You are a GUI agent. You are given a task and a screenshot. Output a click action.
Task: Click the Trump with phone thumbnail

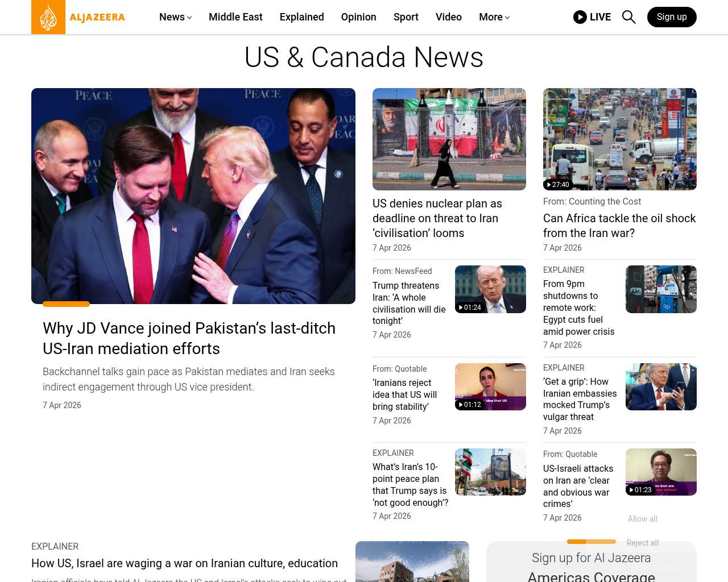point(661,386)
